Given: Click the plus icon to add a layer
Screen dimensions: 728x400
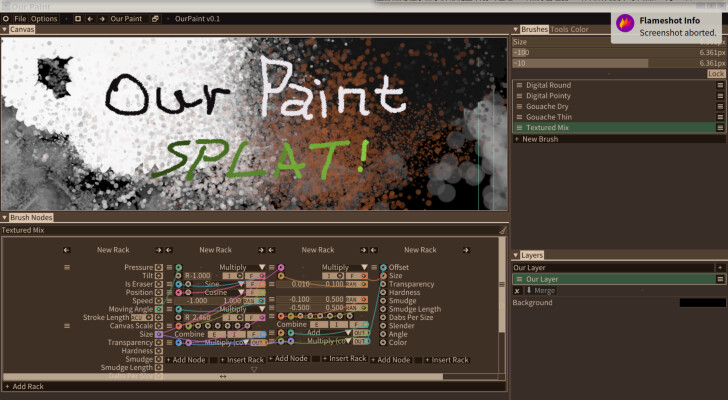Looking at the screenshot, I should point(720,268).
